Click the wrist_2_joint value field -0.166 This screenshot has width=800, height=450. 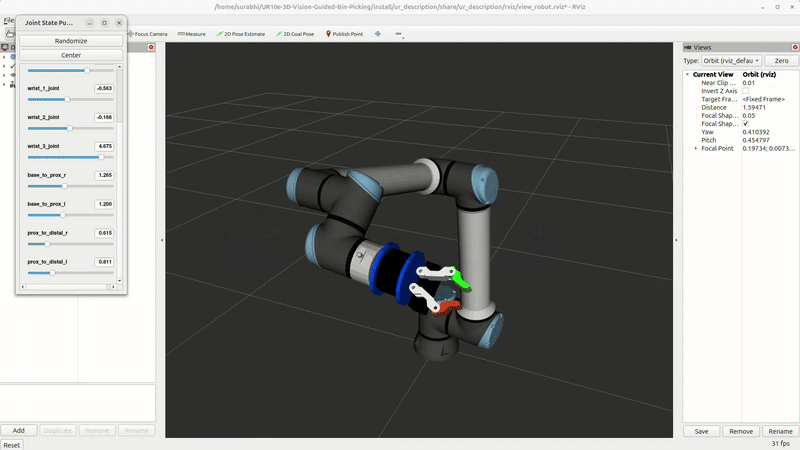point(104,117)
